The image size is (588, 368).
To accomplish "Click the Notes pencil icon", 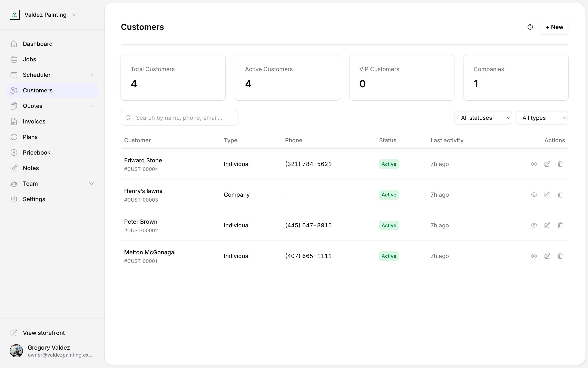I will [x=14, y=168].
